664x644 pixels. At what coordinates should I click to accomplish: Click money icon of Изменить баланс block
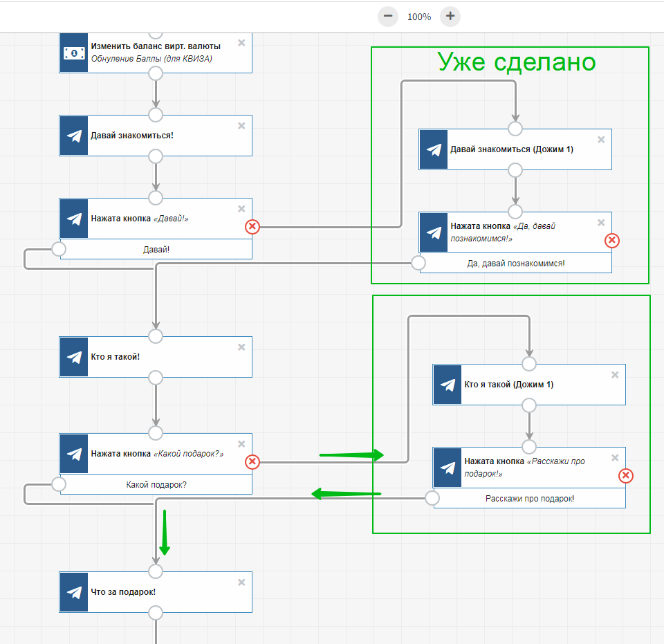click(x=74, y=53)
